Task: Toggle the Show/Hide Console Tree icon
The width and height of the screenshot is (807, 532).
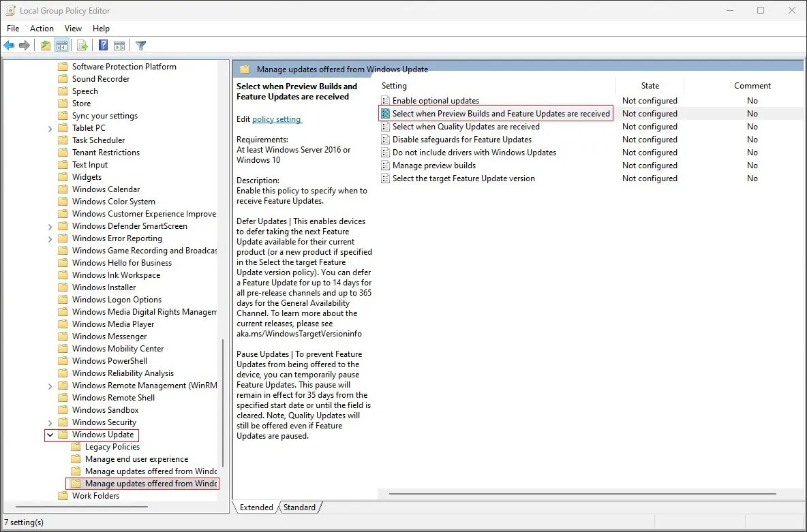Action: tap(62, 46)
